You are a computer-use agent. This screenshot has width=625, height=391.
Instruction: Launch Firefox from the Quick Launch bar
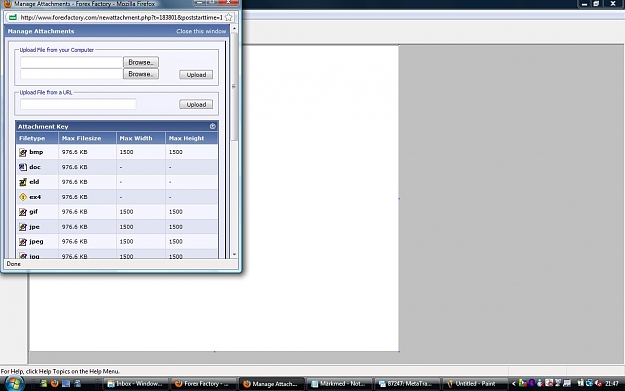55,383
